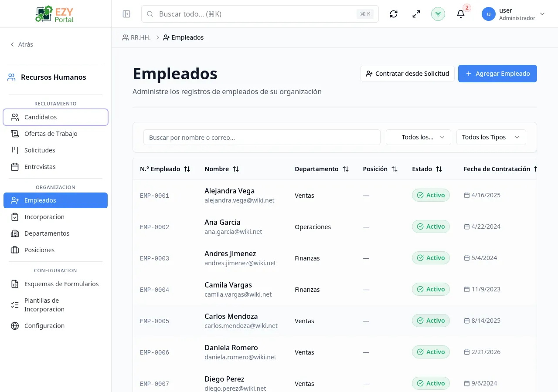Click Camila Vargas employee name
Image resolution: width=558 pixels, height=392 pixels.
point(228,285)
